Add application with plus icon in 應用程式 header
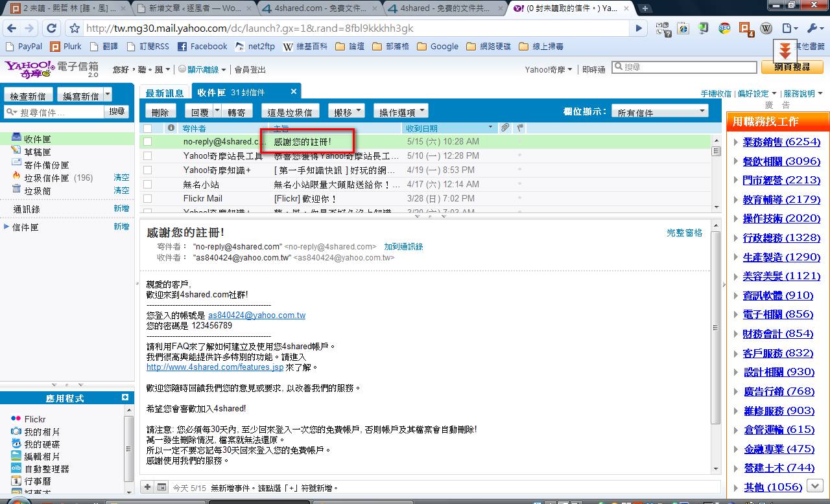This screenshot has height=504, width=830. (125, 397)
